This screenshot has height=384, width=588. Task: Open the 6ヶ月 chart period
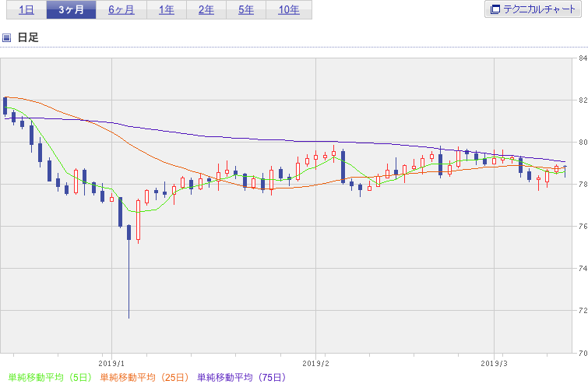tap(121, 10)
